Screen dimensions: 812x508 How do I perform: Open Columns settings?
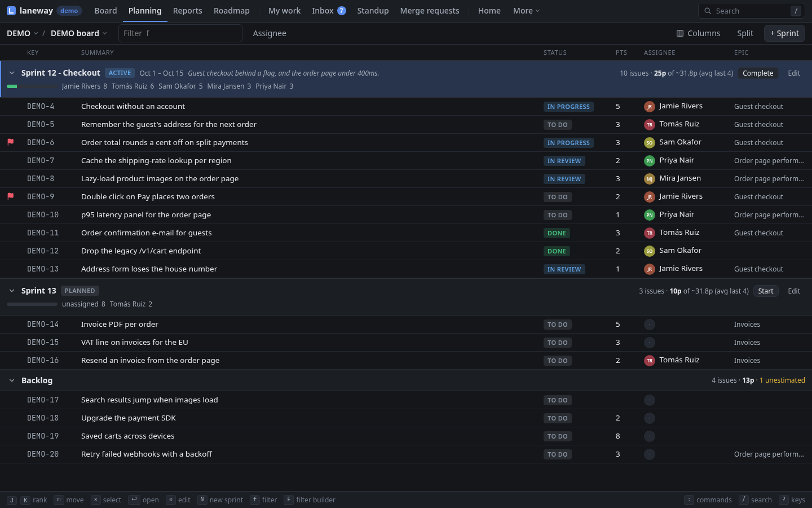pos(698,33)
